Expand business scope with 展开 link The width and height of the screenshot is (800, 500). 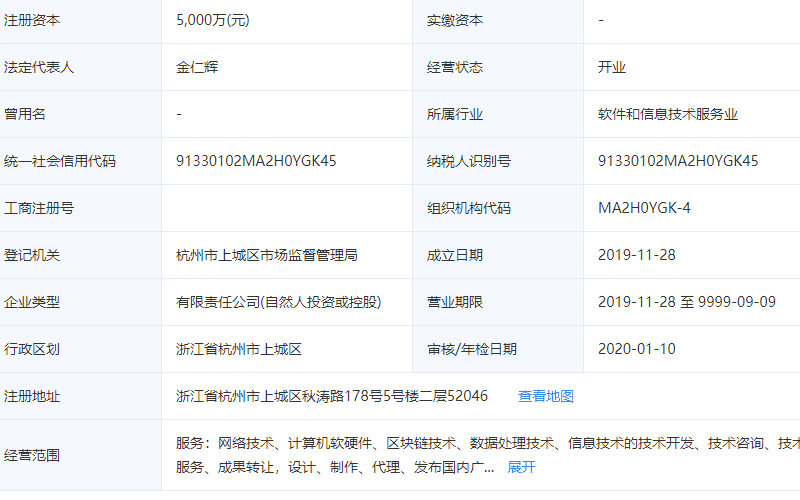click(521, 467)
